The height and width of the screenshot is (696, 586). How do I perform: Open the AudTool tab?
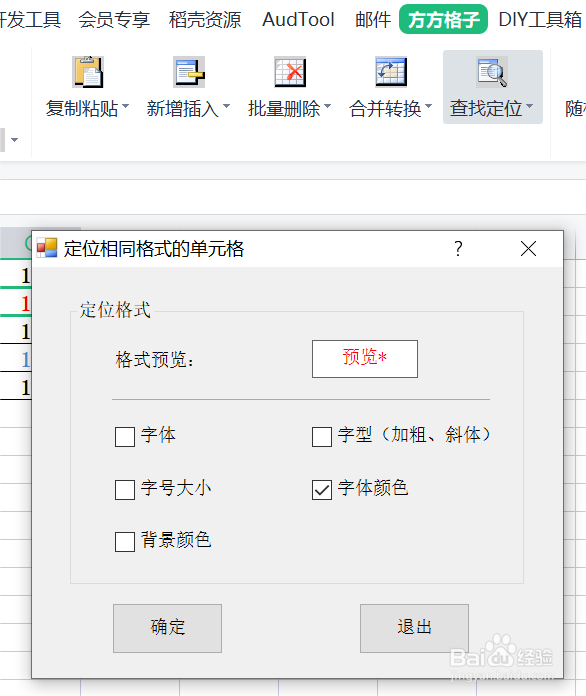point(298,20)
